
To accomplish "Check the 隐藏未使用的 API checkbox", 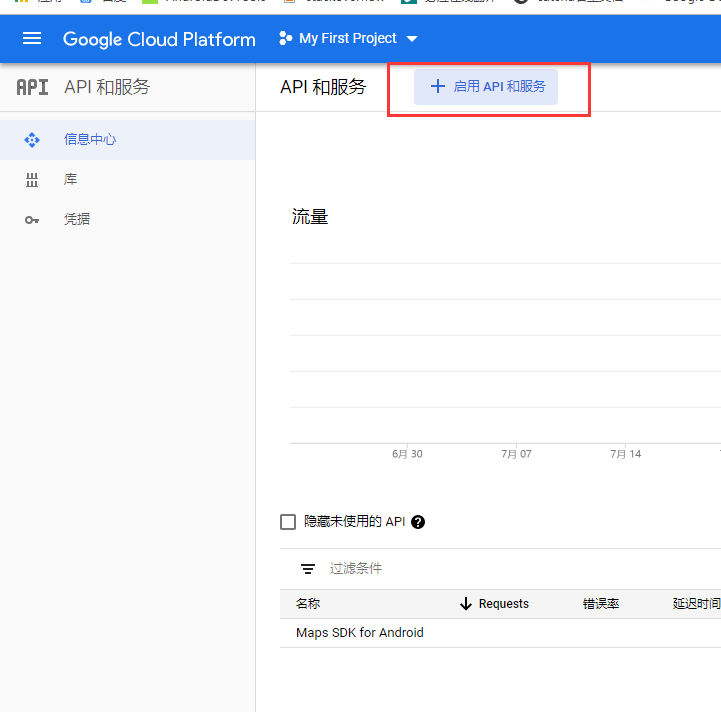I will pyautogui.click(x=288, y=522).
